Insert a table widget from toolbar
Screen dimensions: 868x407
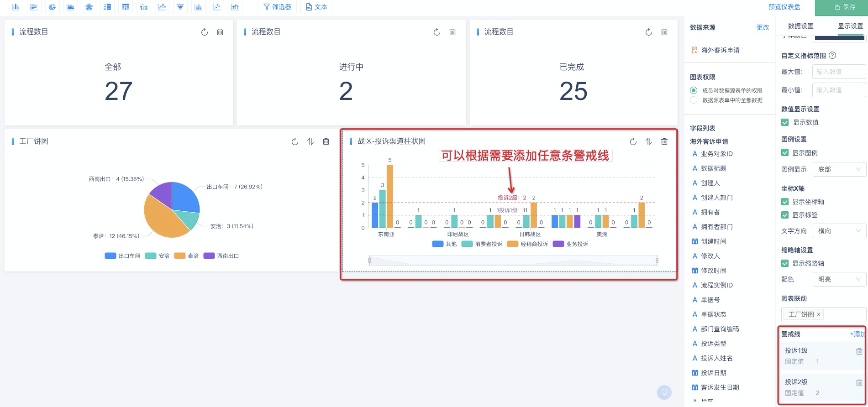126,7
